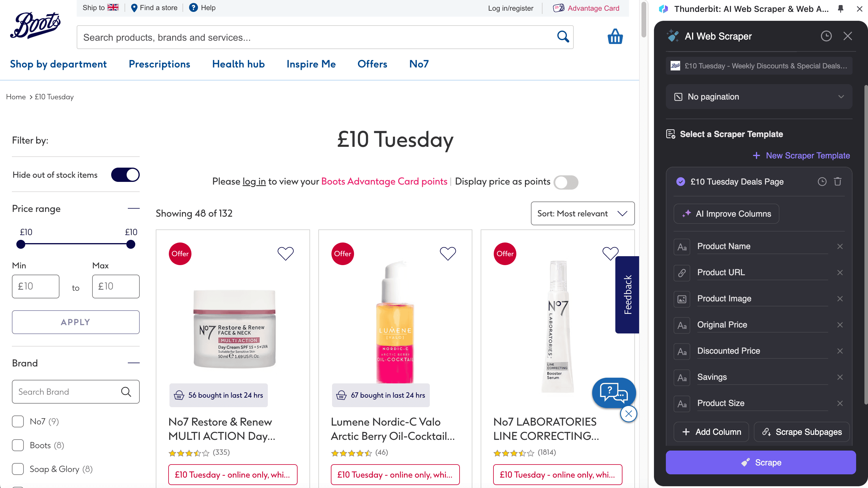
Task: Pin the Thunderbit extension panel
Action: (x=841, y=9)
